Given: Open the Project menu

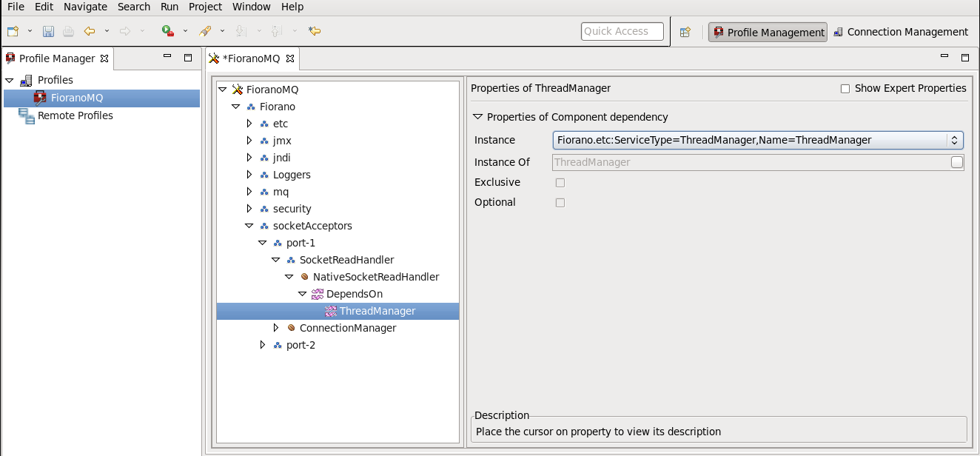Looking at the screenshot, I should click(205, 7).
